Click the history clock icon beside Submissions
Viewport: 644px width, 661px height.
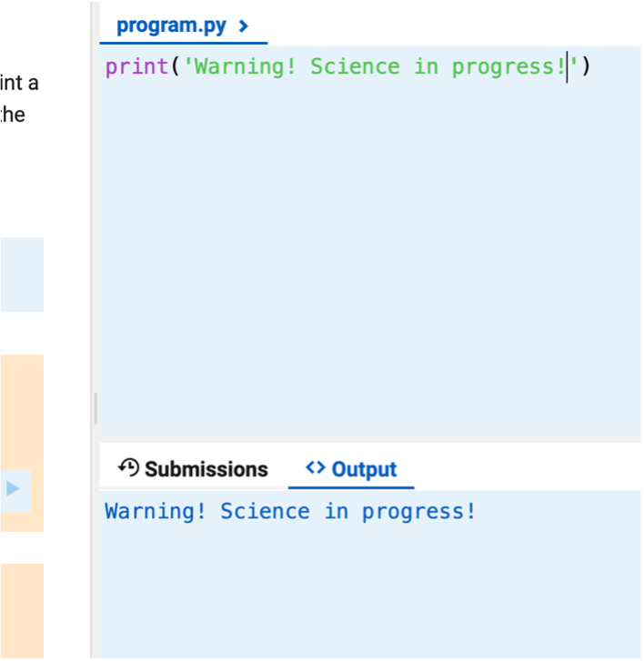tap(128, 467)
